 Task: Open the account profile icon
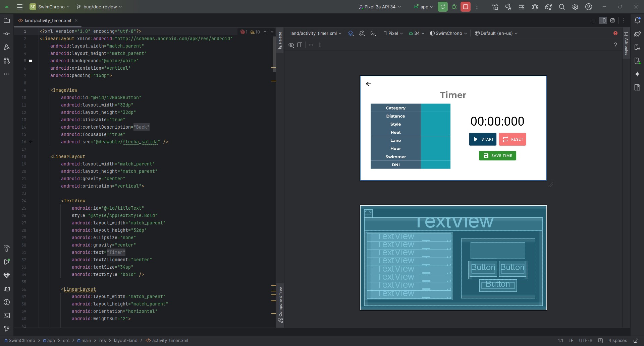(x=589, y=7)
